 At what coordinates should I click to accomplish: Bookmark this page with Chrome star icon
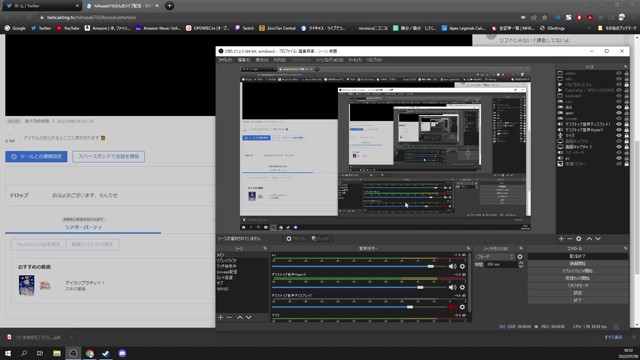click(544, 18)
